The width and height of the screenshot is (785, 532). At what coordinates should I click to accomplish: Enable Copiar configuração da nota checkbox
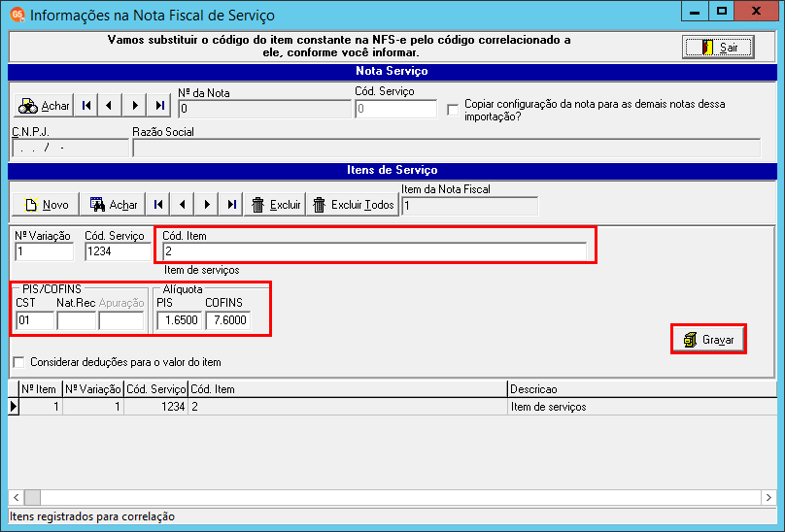pos(453,110)
